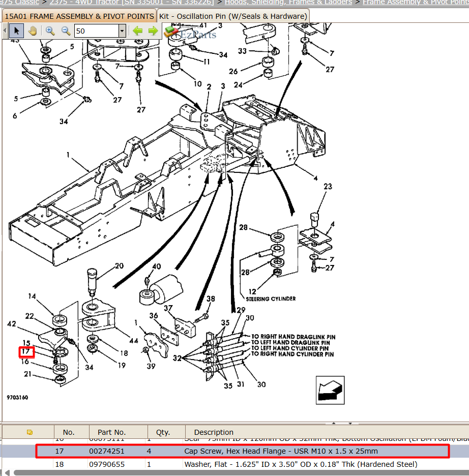Click the panel splitter up arrow
The image size is (469, 476).
coord(334,423)
